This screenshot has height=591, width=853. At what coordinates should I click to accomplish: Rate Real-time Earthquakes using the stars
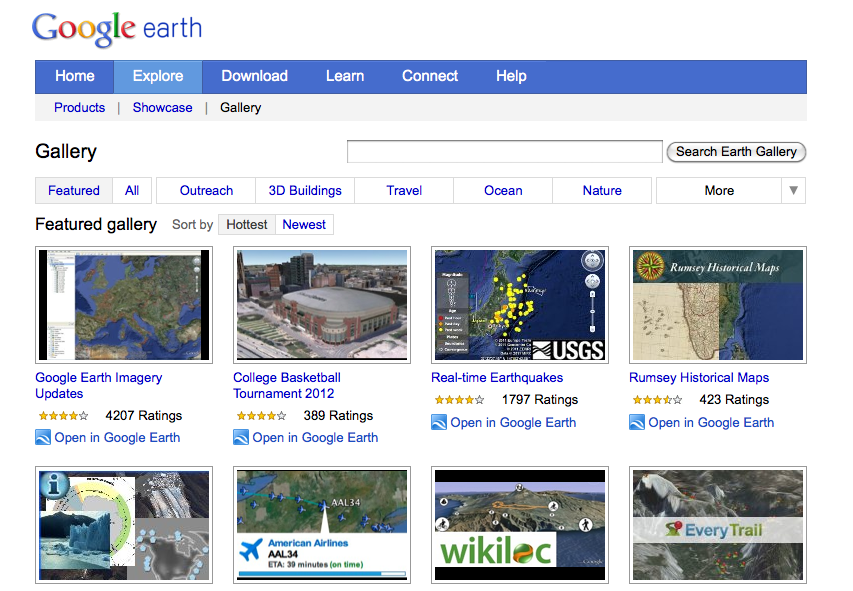tap(459, 400)
